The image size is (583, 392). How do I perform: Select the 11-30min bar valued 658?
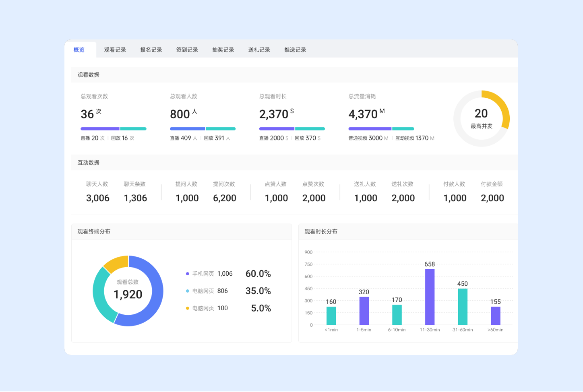[x=430, y=297]
